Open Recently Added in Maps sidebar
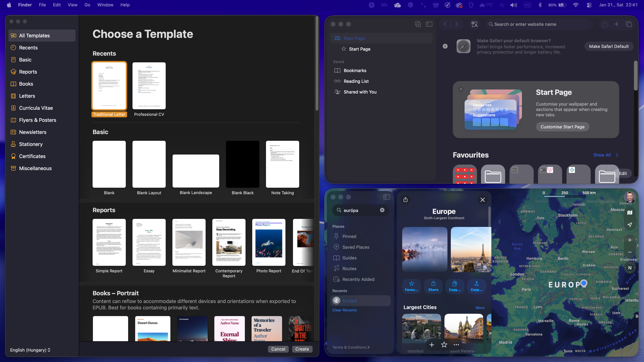Image resolution: width=644 pixels, height=362 pixels. 358,279
